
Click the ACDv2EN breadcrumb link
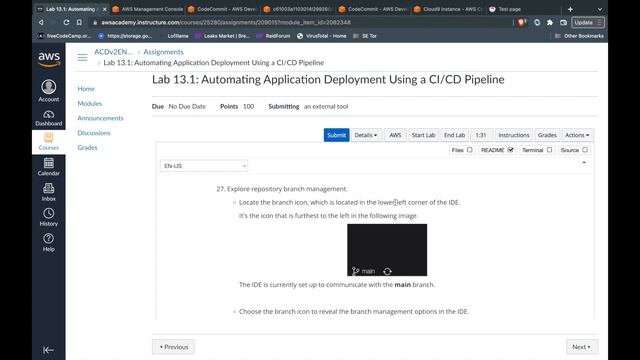(113, 52)
